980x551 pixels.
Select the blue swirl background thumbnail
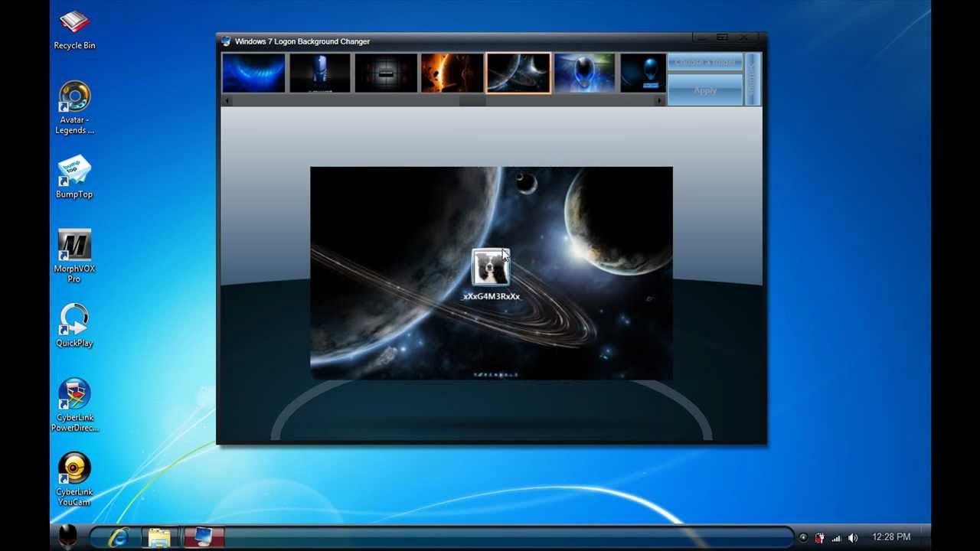253,73
